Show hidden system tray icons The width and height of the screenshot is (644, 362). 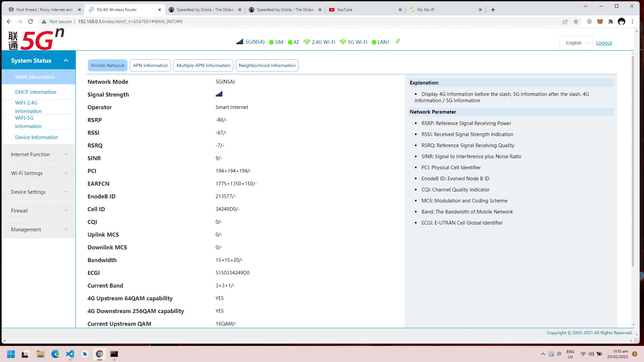point(543,354)
